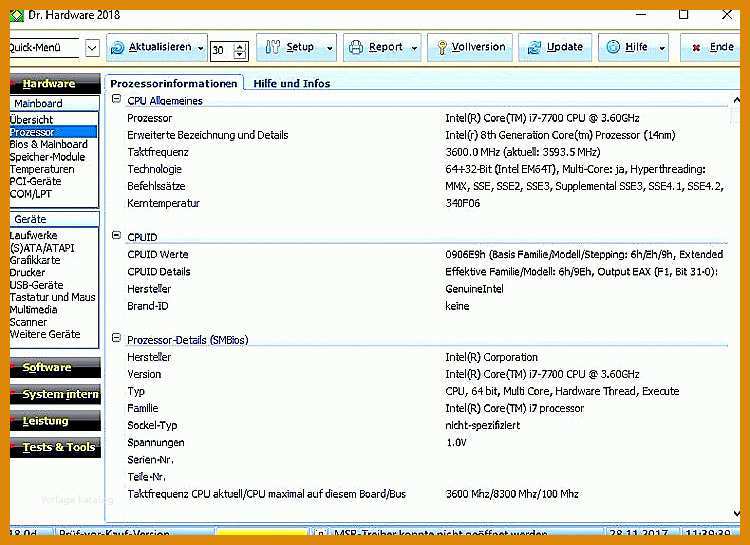The width and height of the screenshot is (750, 545).
Task: Select Laufwerke in the Geräte list
Action: (x=33, y=235)
